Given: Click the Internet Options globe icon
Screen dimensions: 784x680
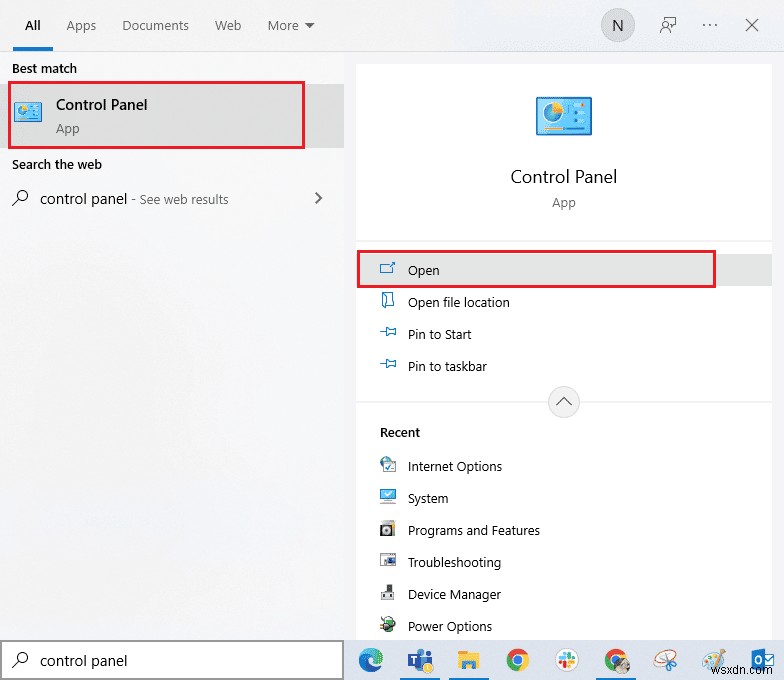Looking at the screenshot, I should pos(388,464).
